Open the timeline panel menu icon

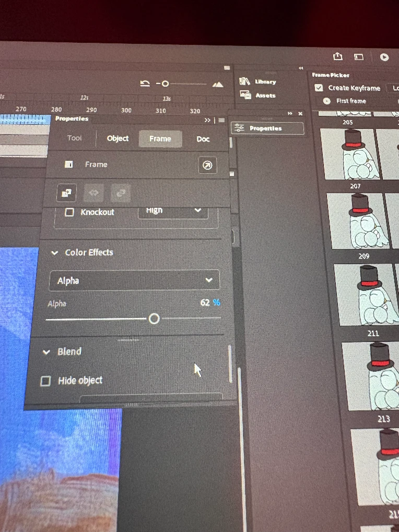tap(227, 68)
